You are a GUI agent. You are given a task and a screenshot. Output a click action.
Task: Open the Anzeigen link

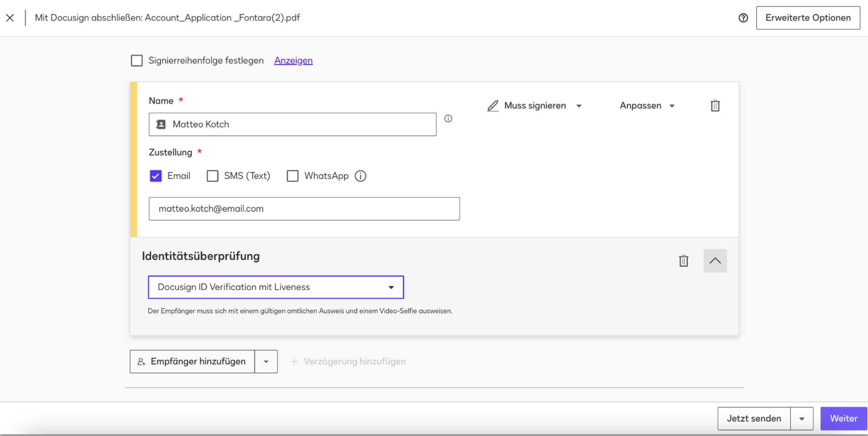tap(293, 61)
